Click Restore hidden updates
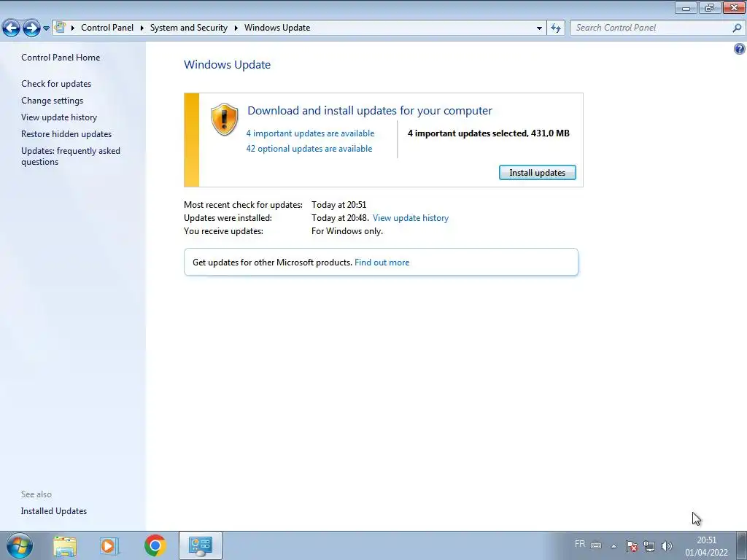 (66, 134)
